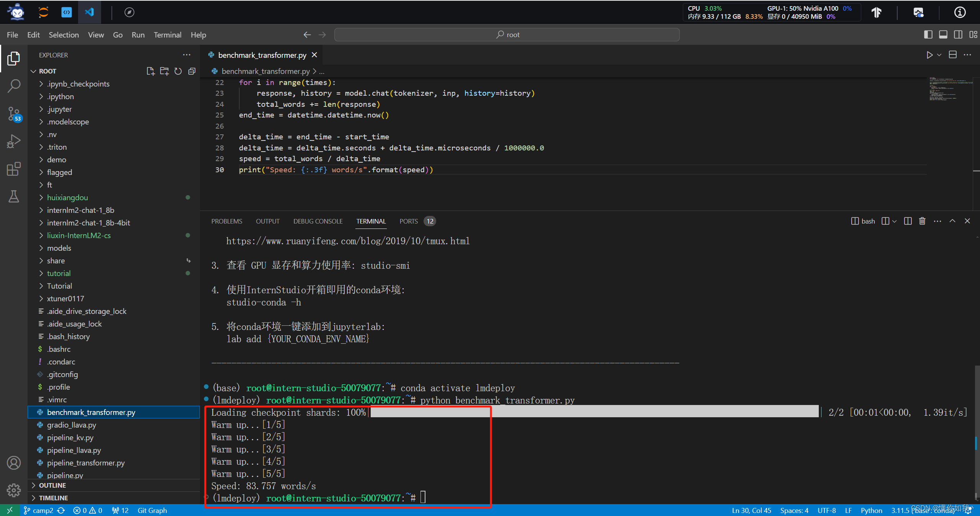Open the code terminal icon in top bar
This screenshot has width=980, height=516.
(x=67, y=12)
